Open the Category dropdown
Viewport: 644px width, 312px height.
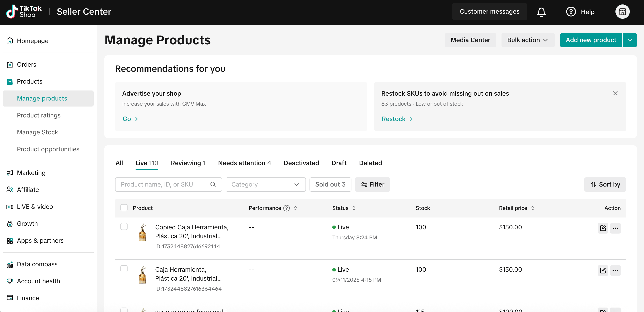266,184
